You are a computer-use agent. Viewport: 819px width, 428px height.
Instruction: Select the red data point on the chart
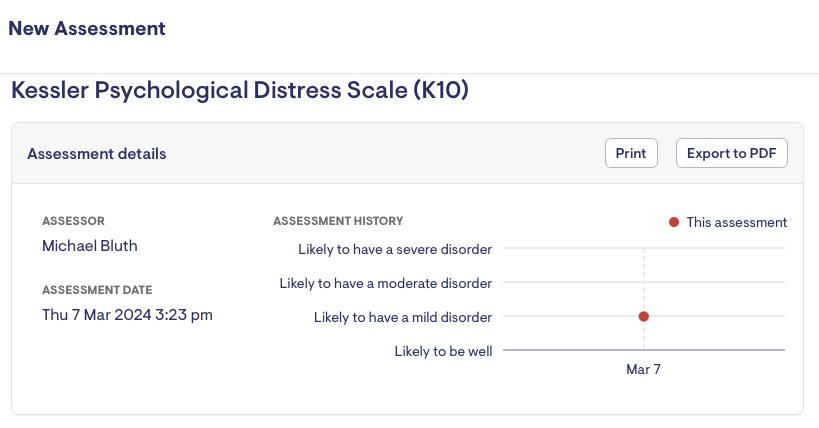pos(644,316)
